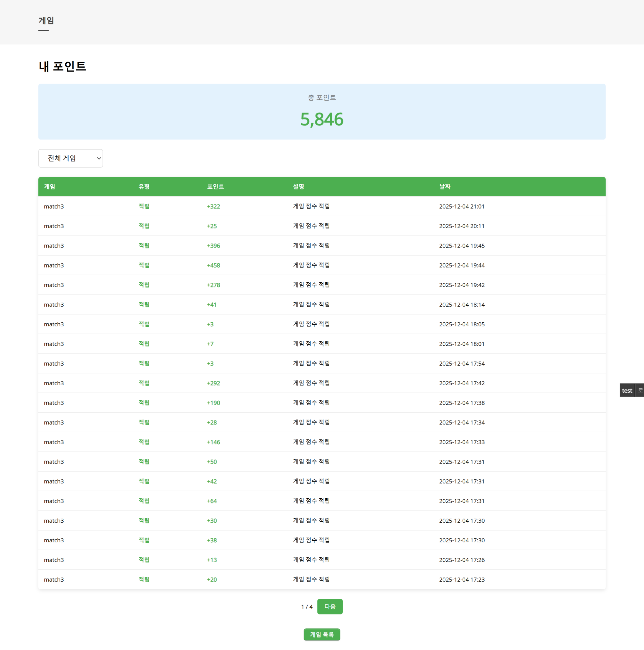Click 게임 점수 적립 in the +13 row

311,560
